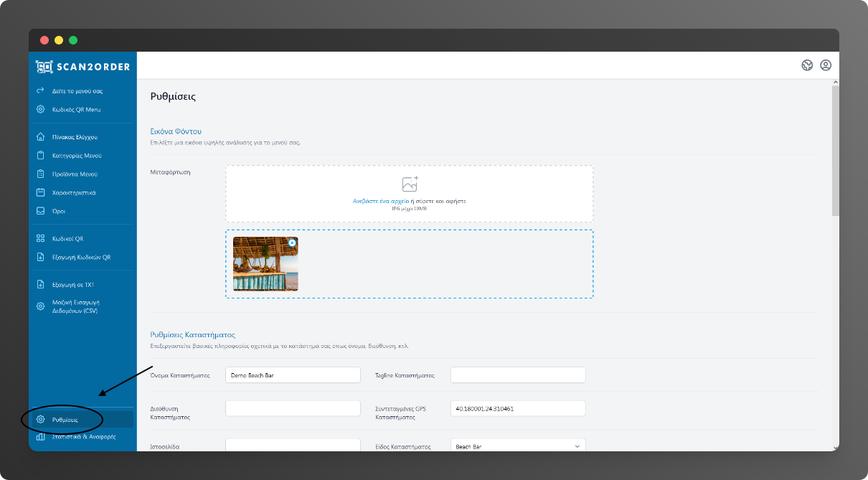Click the vertical page scrollbar
The width and height of the screenshot is (868, 480).
pyautogui.click(x=834, y=151)
